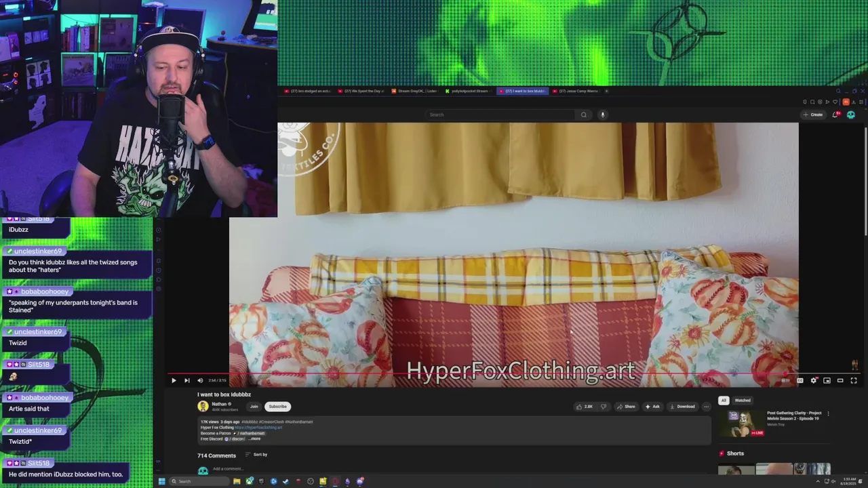Switch to 'bro dodged an act...' tab
The height and width of the screenshot is (488, 868).
[x=307, y=91]
